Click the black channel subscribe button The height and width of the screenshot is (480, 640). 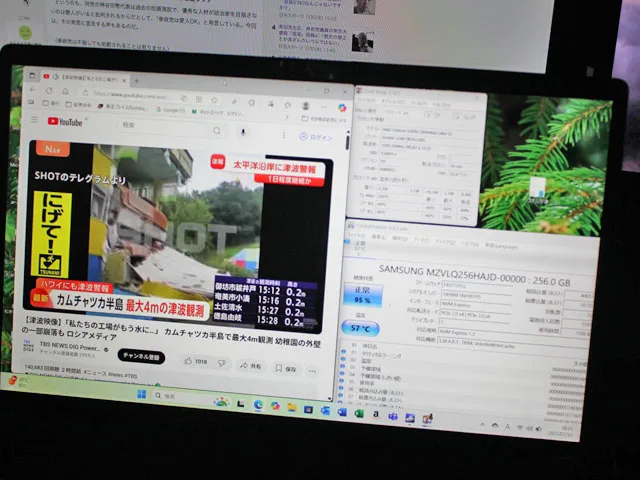tap(141, 356)
